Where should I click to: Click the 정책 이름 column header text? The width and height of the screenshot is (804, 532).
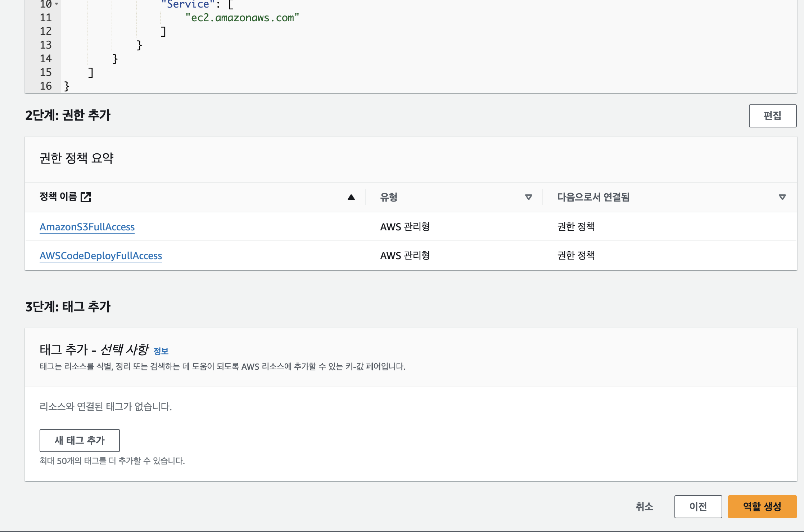[x=58, y=197]
